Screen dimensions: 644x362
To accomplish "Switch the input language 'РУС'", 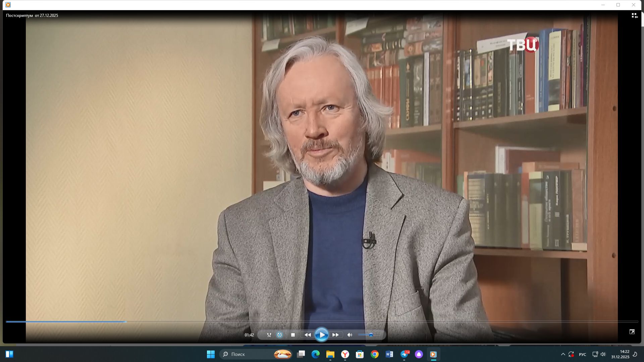I will (x=583, y=354).
